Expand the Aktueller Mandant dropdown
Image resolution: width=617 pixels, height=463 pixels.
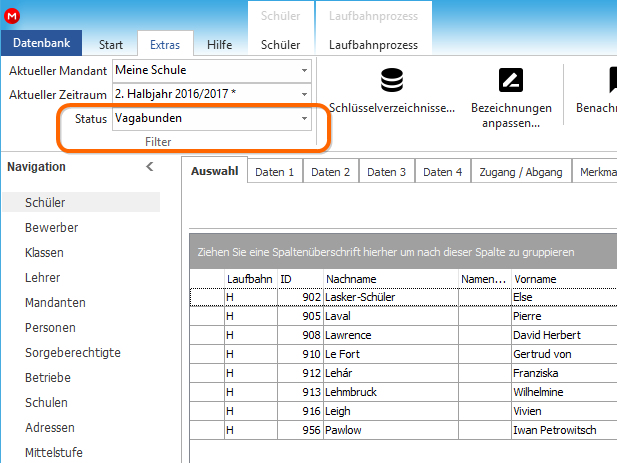pos(304,70)
